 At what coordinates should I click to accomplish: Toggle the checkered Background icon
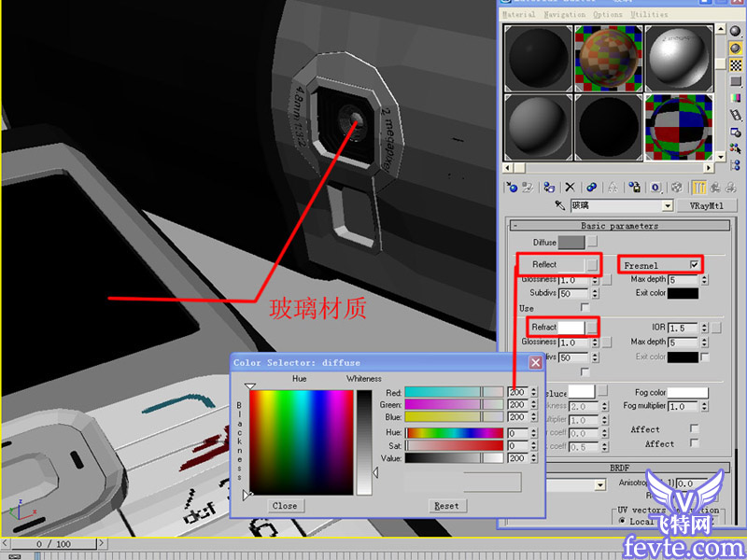tap(736, 64)
